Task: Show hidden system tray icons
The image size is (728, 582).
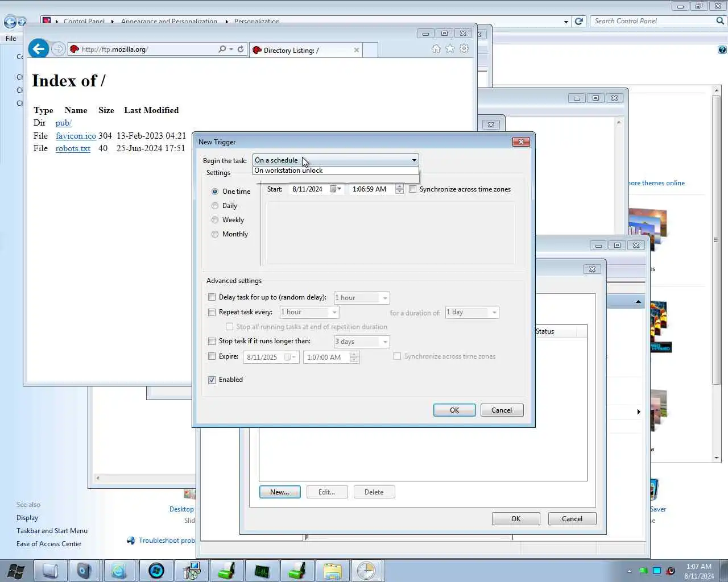Action: (629, 571)
